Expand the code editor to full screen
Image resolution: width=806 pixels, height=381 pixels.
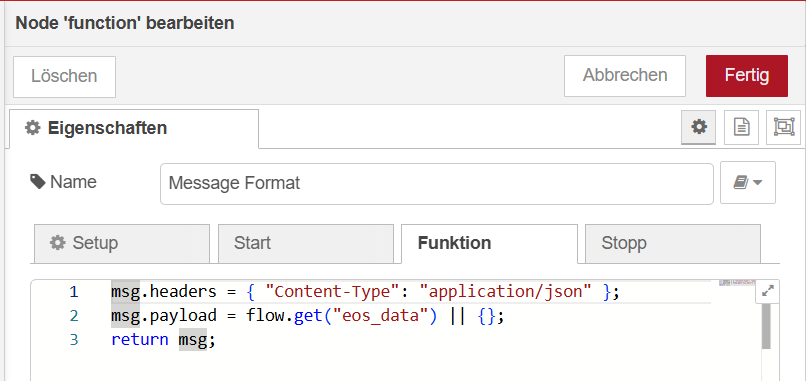767,292
